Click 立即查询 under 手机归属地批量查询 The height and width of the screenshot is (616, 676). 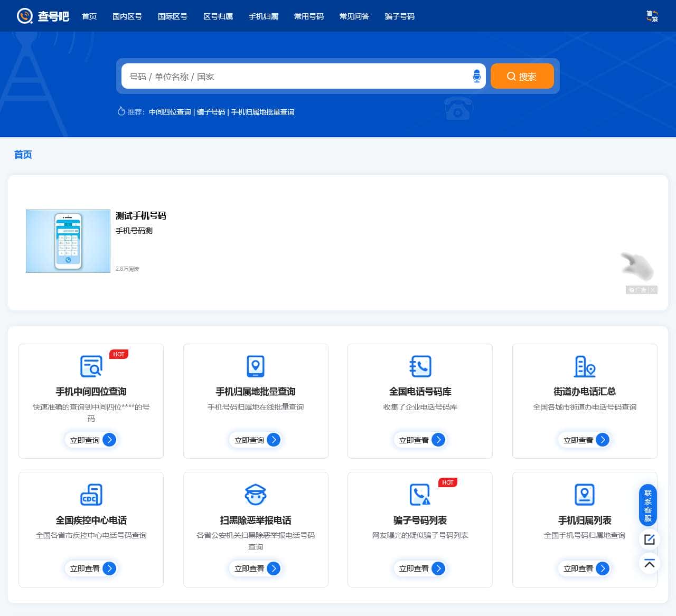click(256, 440)
